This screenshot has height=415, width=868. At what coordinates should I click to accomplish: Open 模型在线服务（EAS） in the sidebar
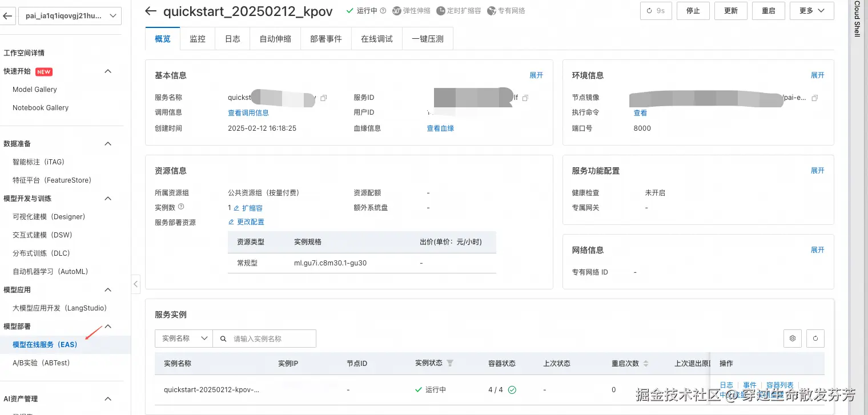(45, 345)
